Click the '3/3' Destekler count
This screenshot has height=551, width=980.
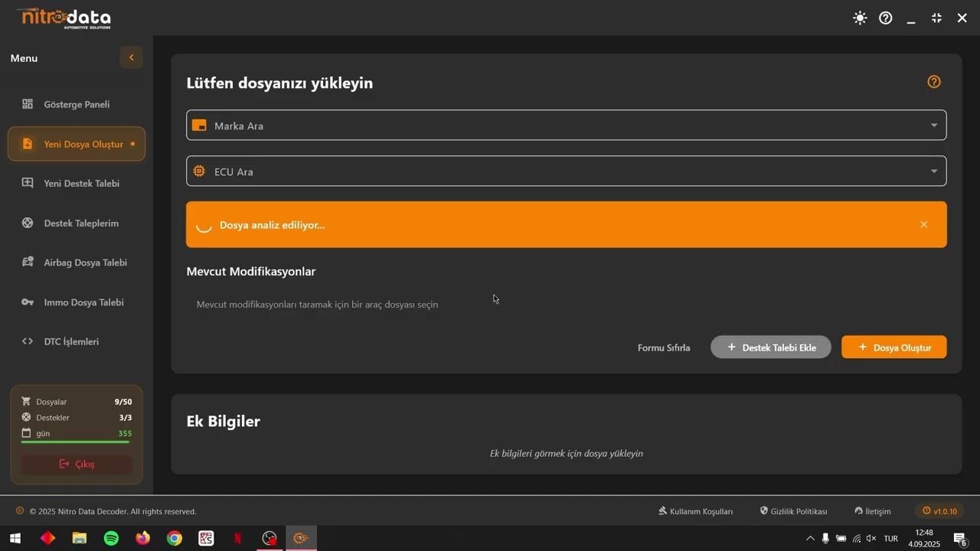point(126,418)
